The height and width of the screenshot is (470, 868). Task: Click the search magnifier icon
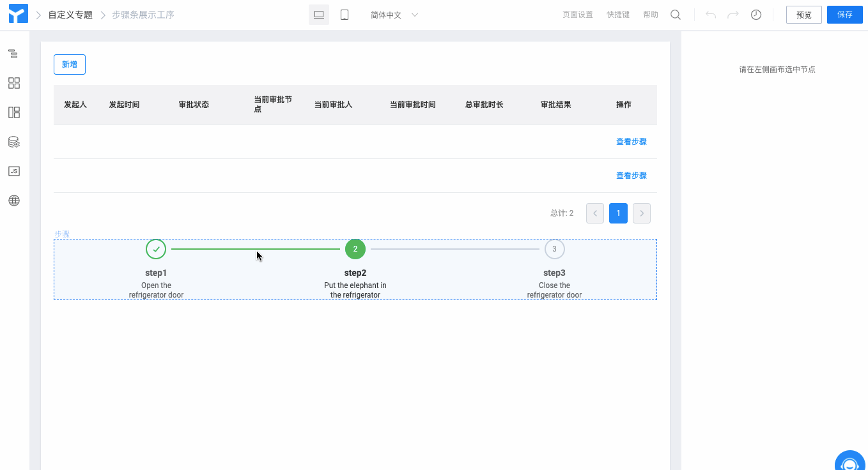pyautogui.click(x=676, y=15)
